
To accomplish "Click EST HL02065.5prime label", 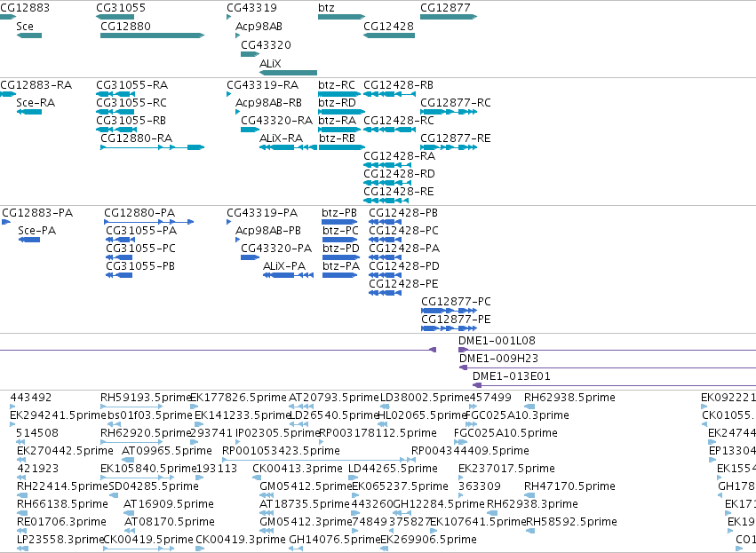I will pyautogui.click(x=422, y=415).
